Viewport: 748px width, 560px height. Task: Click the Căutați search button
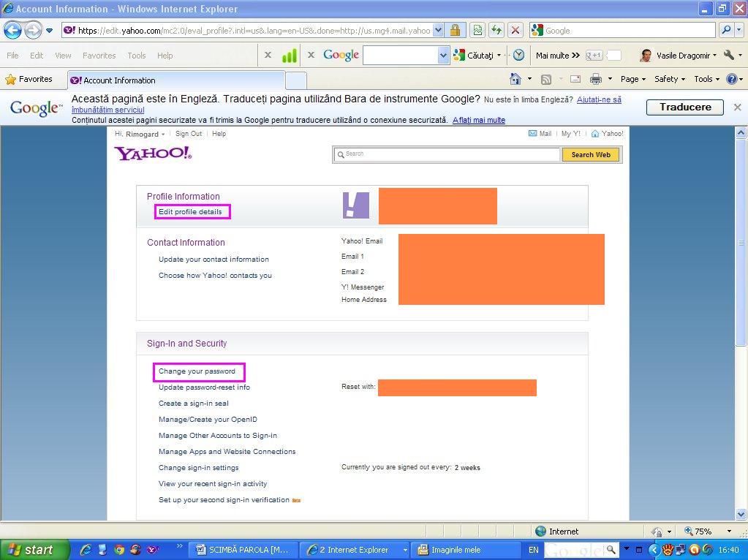(x=475, y=56)
